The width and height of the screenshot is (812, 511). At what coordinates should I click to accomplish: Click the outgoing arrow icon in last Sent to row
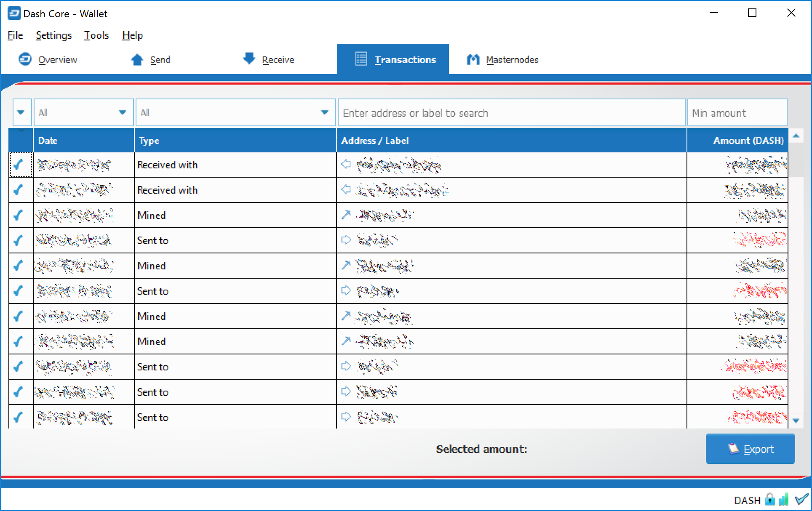[346, 417]
